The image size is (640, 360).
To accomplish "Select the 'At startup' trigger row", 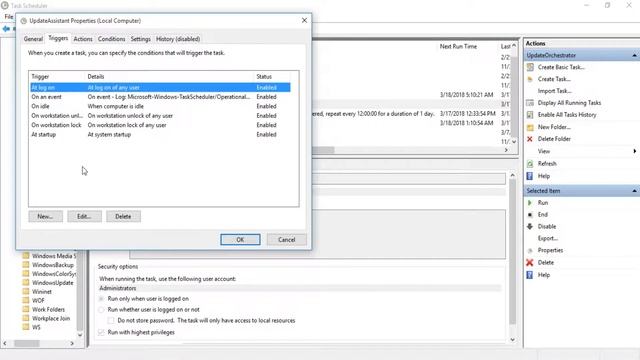I will (160, 134).
